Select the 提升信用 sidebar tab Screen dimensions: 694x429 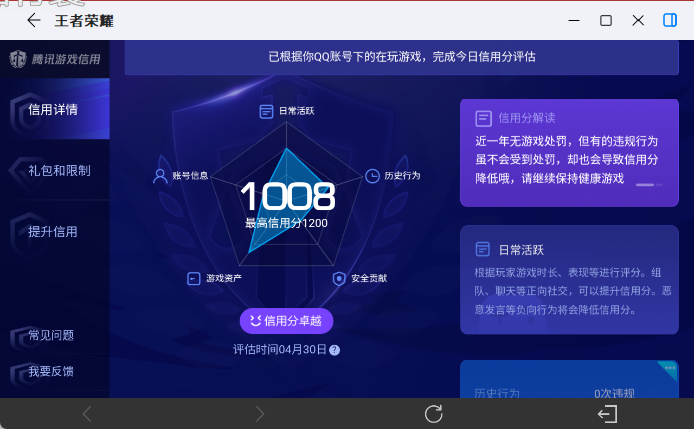click(55, 231)
